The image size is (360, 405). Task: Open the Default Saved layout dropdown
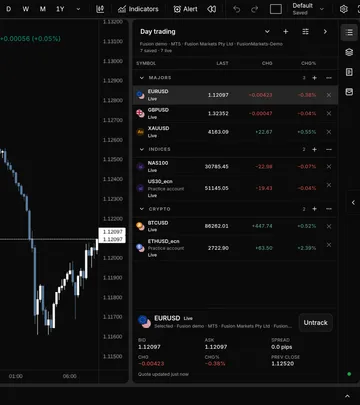308,9
